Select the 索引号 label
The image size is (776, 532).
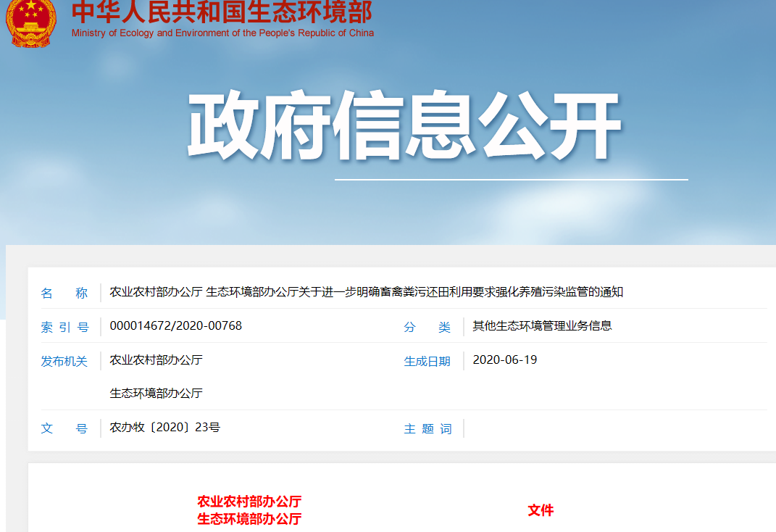[64, 327]
